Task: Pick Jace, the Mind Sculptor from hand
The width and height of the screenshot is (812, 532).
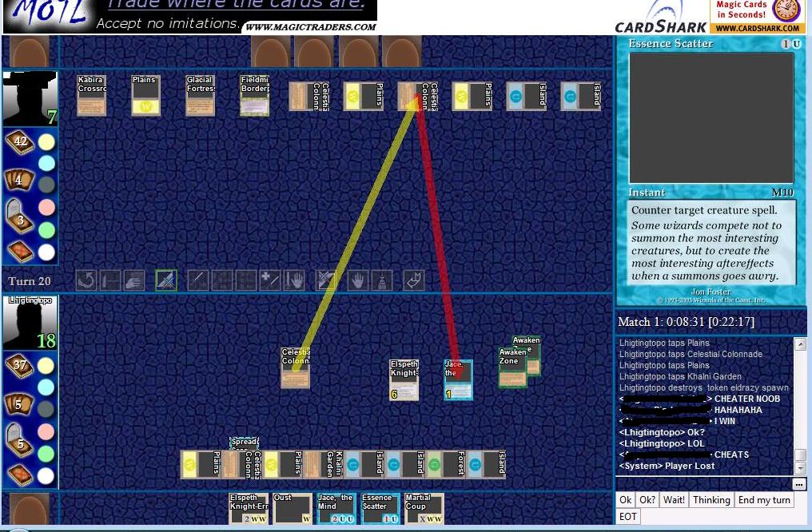Action: [336, 509]
